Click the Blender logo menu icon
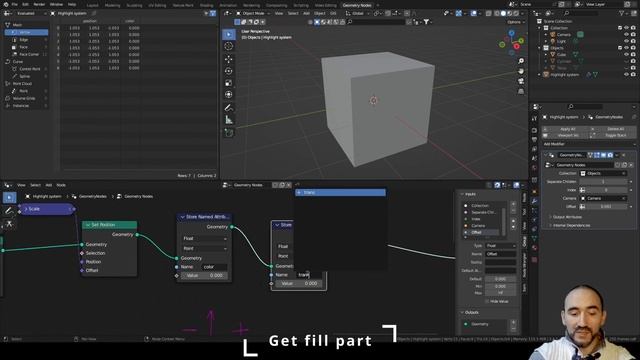The height and width of the screenshot is (360, 640). point(5,4)
